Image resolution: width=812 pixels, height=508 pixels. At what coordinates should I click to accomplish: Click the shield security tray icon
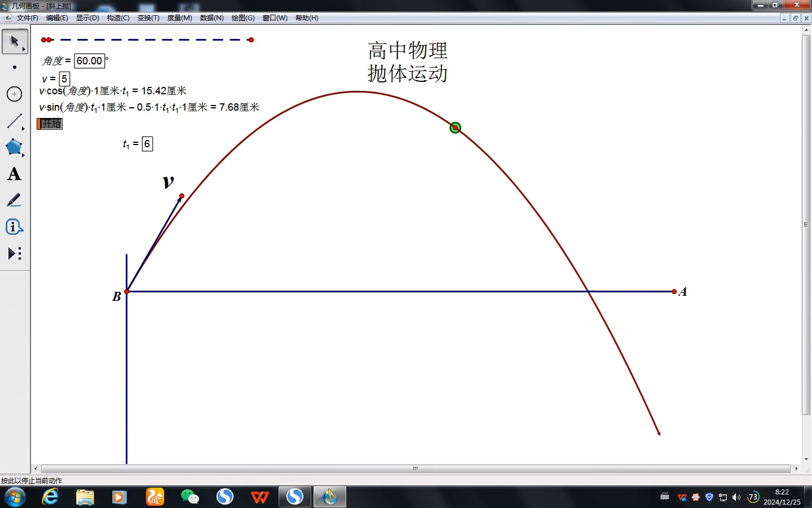(709, 497)
